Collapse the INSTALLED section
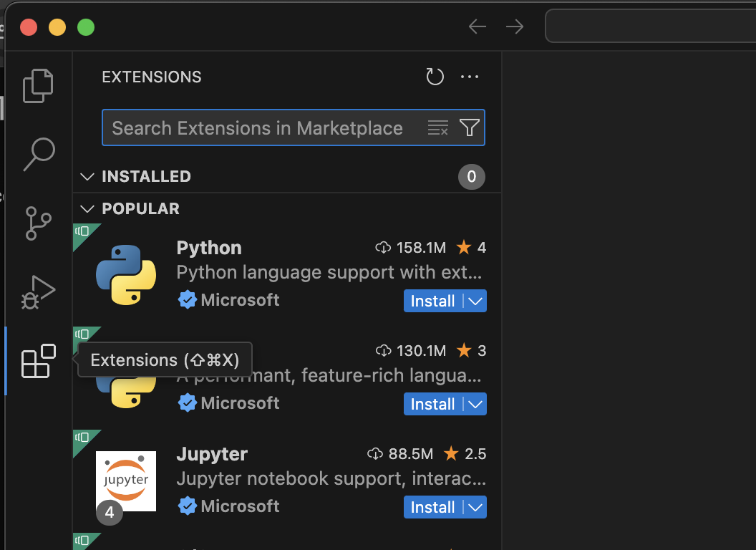Viewport: 756px width, 550px height. pos(87,177)
